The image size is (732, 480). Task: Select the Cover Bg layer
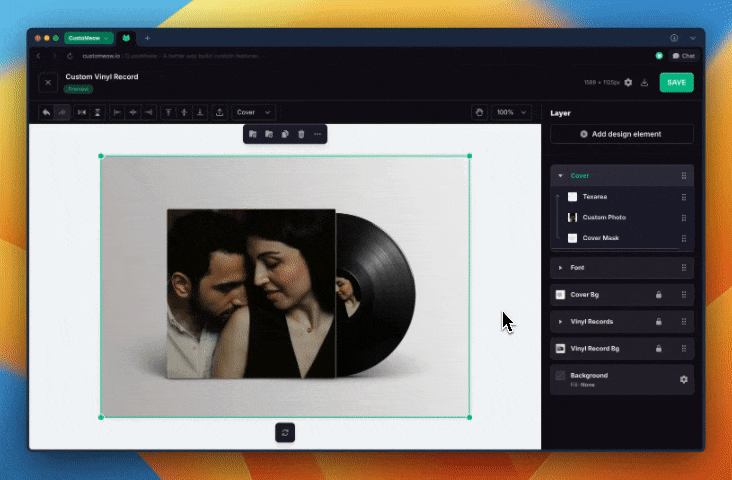[x=622, y=295]
